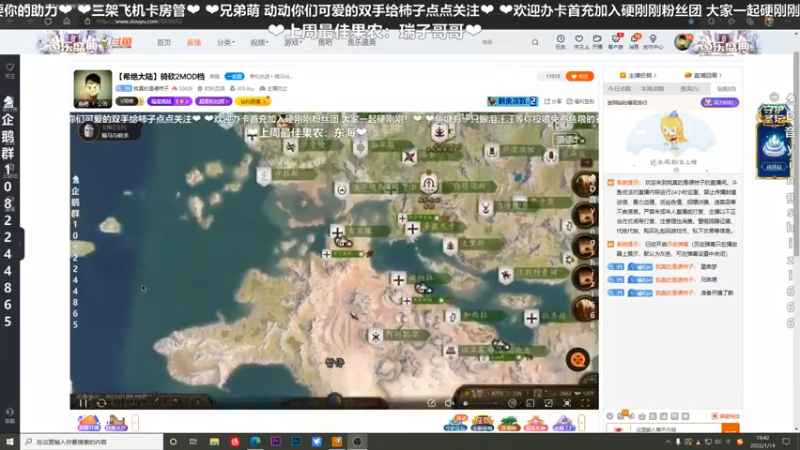This screenshot has width=800, height=450.
Task: Click the refresh stream icon beside pause
Action: [x=101, y=403]
